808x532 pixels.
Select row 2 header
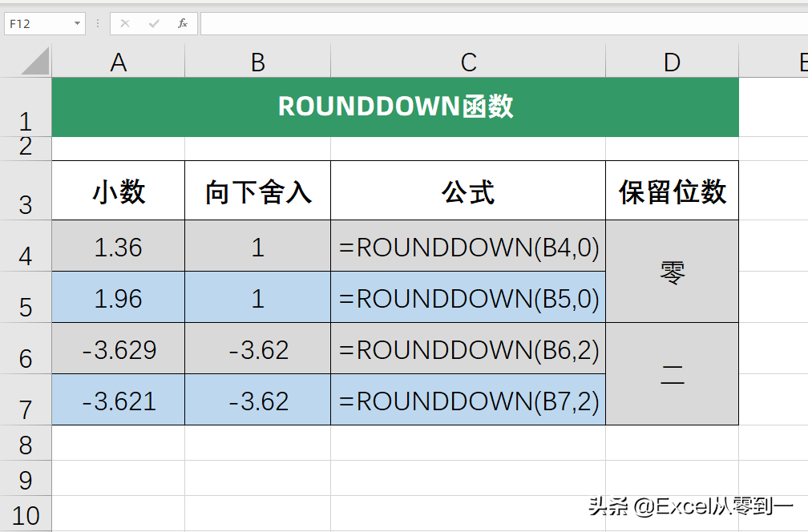26,148
